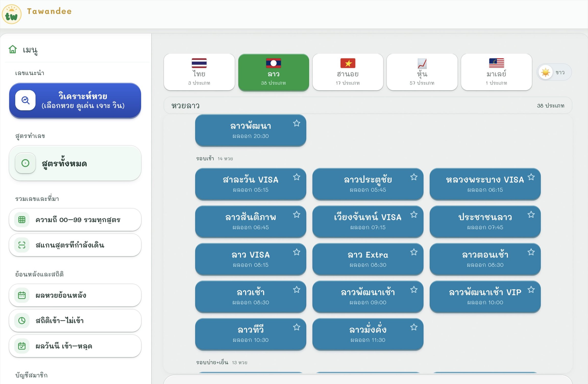
Task: Select the ลาวพัฒนาเช้า VIP 10:00 card
Action: (485, 296)
